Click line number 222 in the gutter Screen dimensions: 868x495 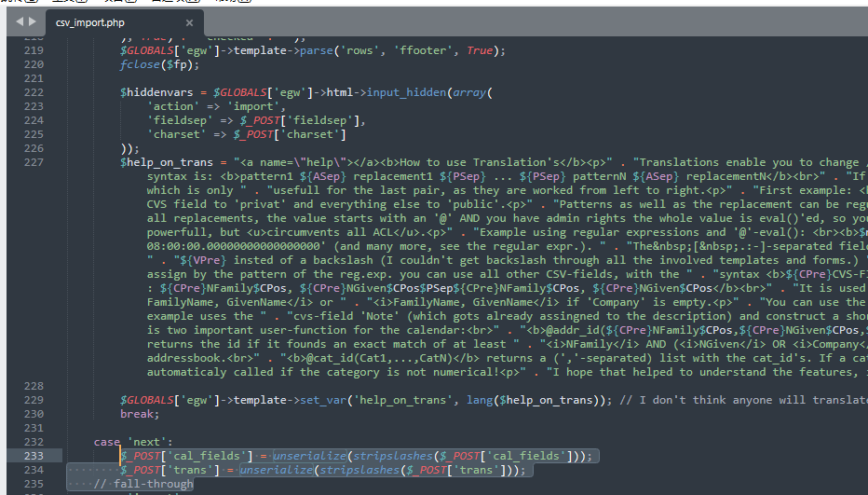pyautogui.click(x=34, y=92)
